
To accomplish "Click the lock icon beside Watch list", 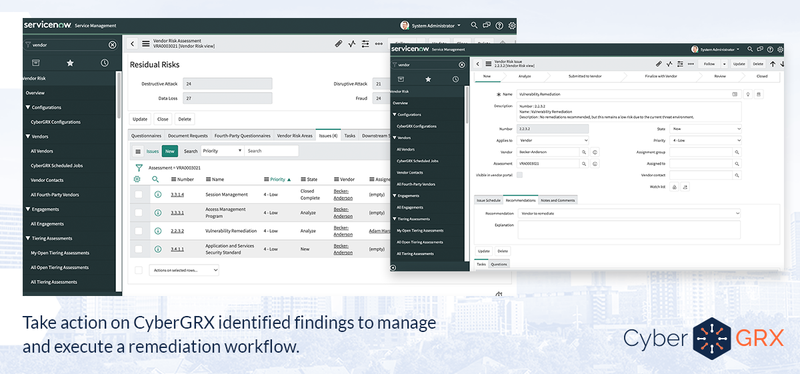I will tap(674, 187).
